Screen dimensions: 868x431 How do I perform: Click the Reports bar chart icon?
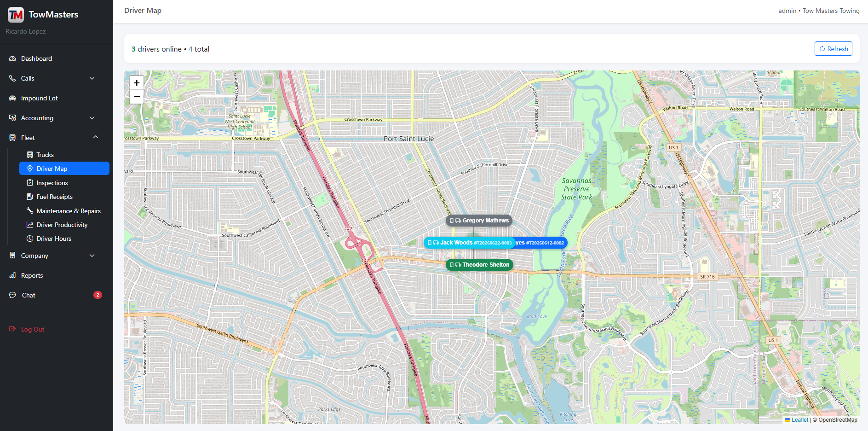[12, 275]
